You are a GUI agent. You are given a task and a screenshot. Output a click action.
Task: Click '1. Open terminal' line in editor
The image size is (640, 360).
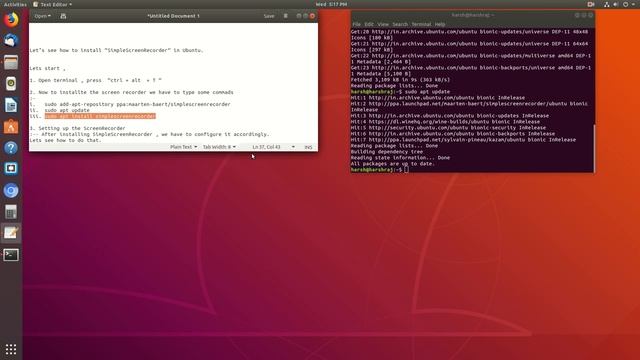pyautogui.click(x=96, y=80)
